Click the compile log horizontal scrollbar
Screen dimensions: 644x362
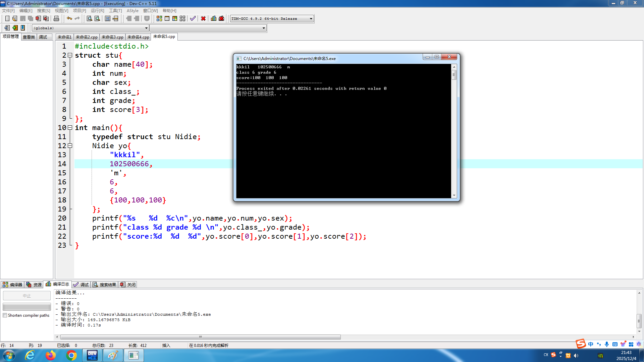click(x=200, y=337)
